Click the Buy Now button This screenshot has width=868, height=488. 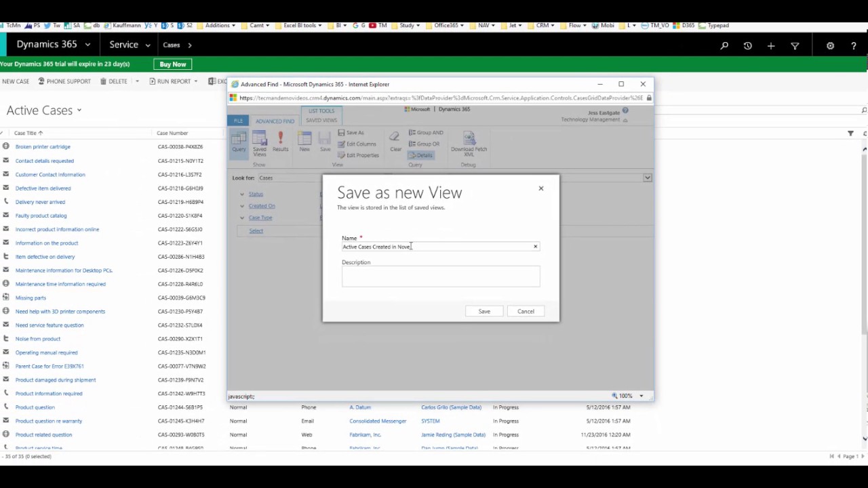(x=173, y=64)
